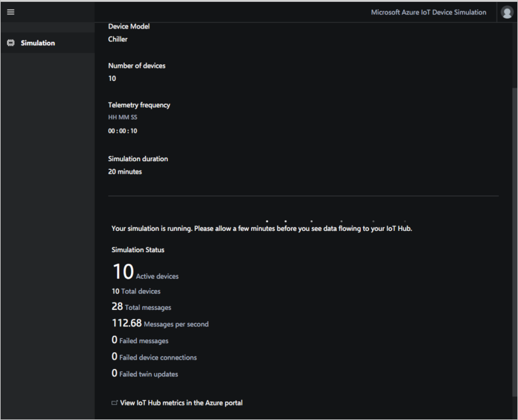This screenshot has width=518, height=420.
Task: Open View IoT Hub metrics in the Azure portal
Action: click(181, 403)
